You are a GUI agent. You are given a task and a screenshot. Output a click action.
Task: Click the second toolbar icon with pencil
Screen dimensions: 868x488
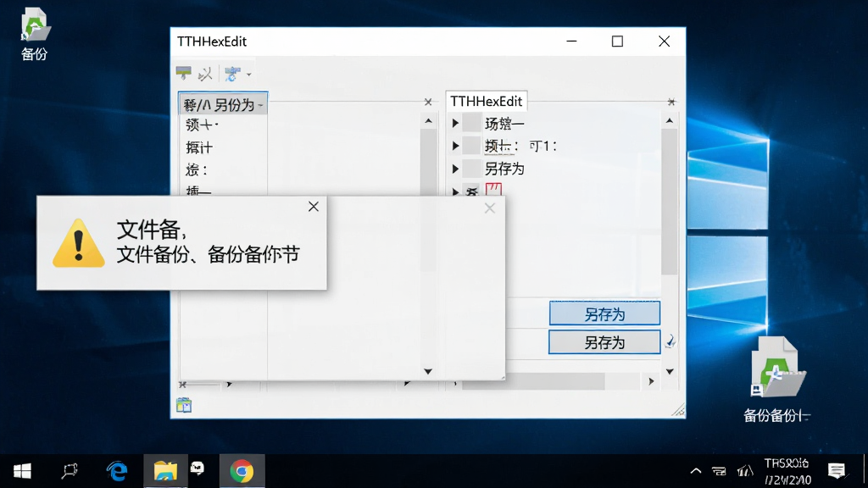point(205,74)
